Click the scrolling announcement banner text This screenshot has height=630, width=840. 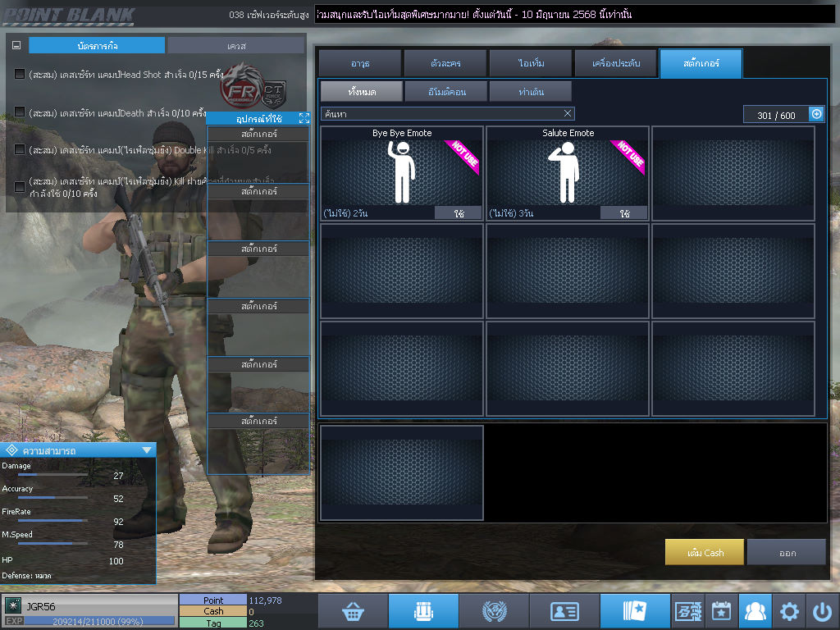(474, 15)
